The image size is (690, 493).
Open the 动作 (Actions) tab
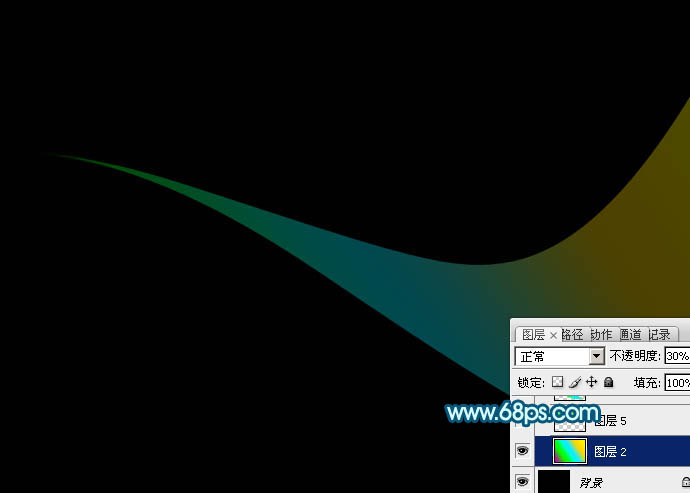(x=601, y=335)
